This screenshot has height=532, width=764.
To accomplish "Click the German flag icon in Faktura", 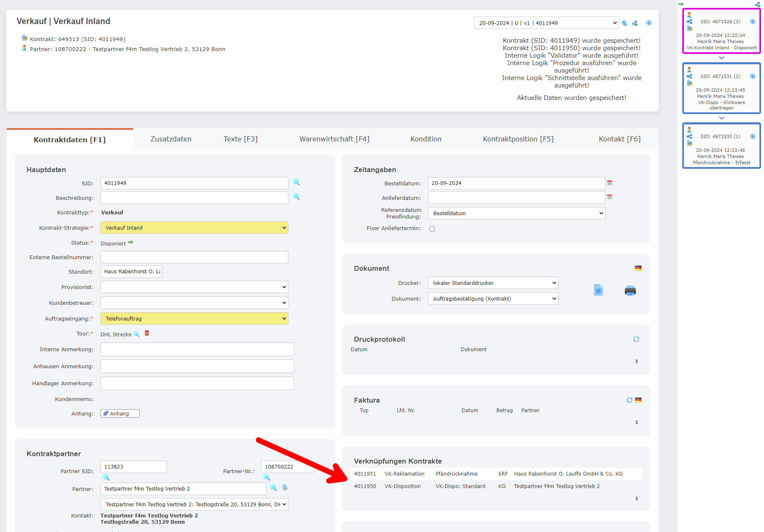I will (638, 400).
